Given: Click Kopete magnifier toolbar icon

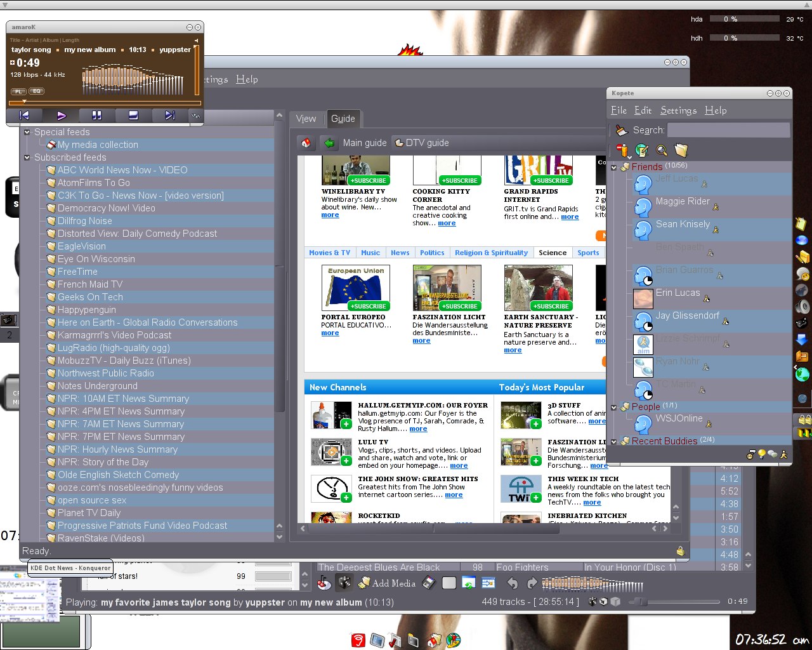Looking at the screenshot, I should coord(662,150).
